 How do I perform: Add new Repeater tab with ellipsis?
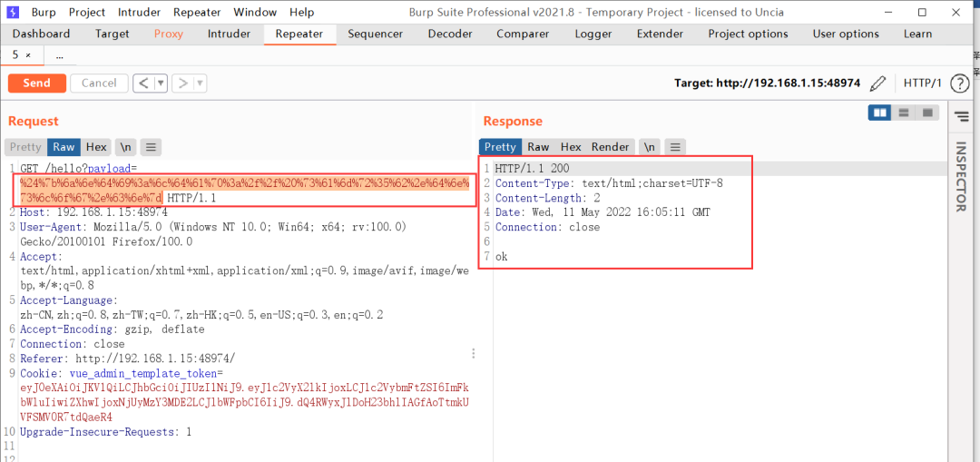59,55
